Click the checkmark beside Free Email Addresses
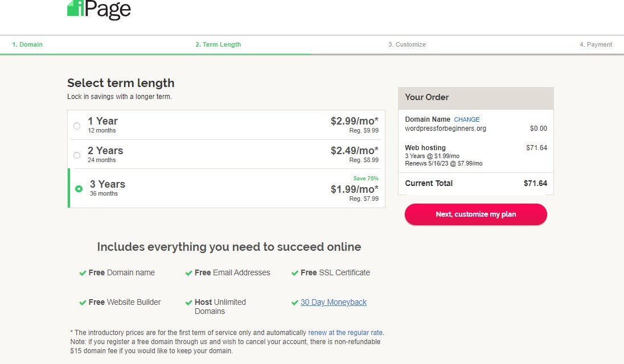This screenshot has height=364, width=624. click(188, 273)
